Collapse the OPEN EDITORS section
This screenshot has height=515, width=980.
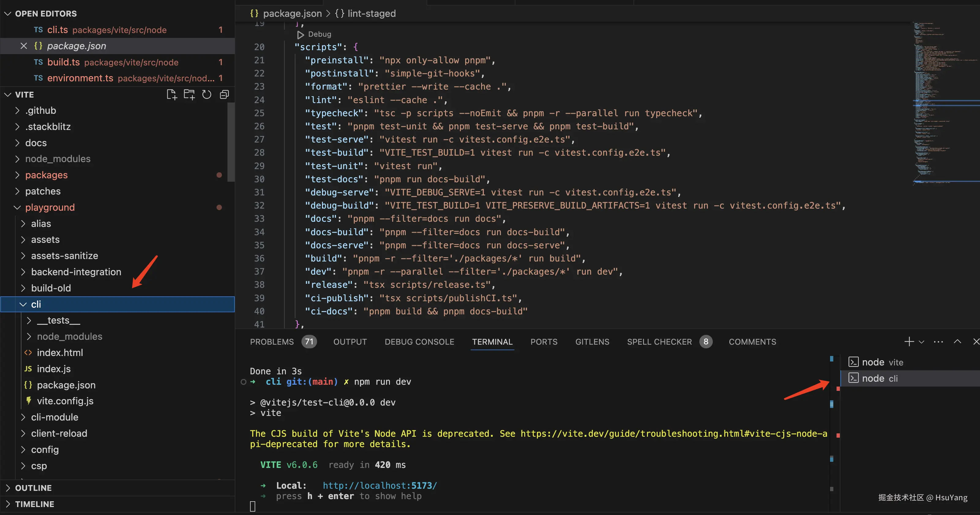(x=46, y=14)
